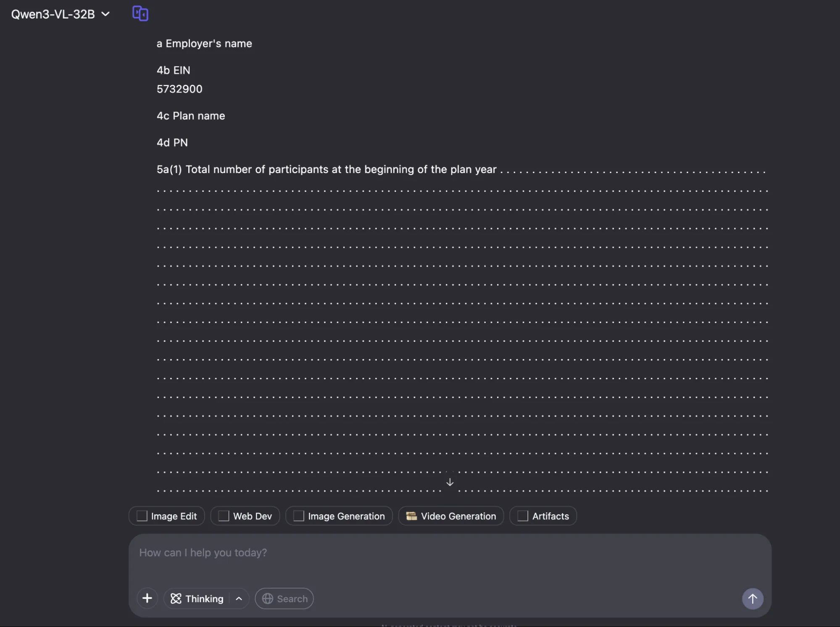The height and width of the screenshot is (627, 840).
Task: Click the purple panel icon beside model name
Action: pyautogui.click(x=140, y=13)
